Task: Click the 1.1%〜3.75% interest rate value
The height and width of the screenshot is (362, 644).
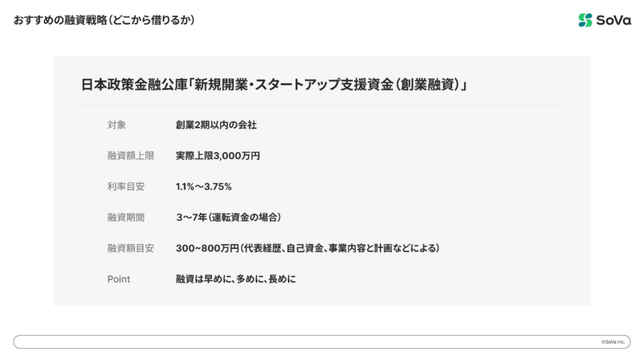Action: 204,187
